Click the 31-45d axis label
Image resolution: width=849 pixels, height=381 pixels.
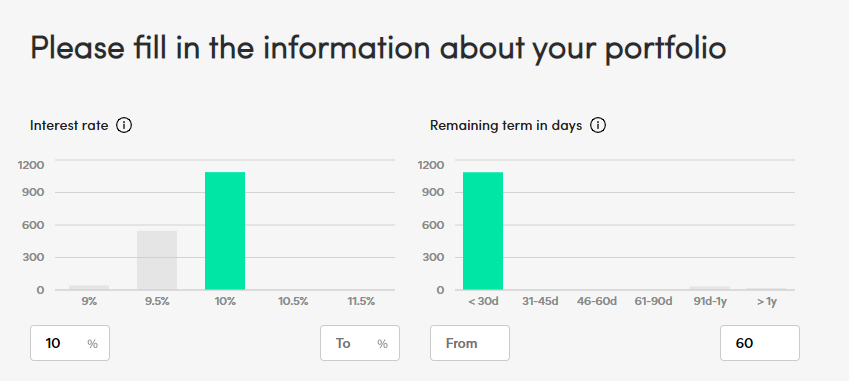[540, 301]
